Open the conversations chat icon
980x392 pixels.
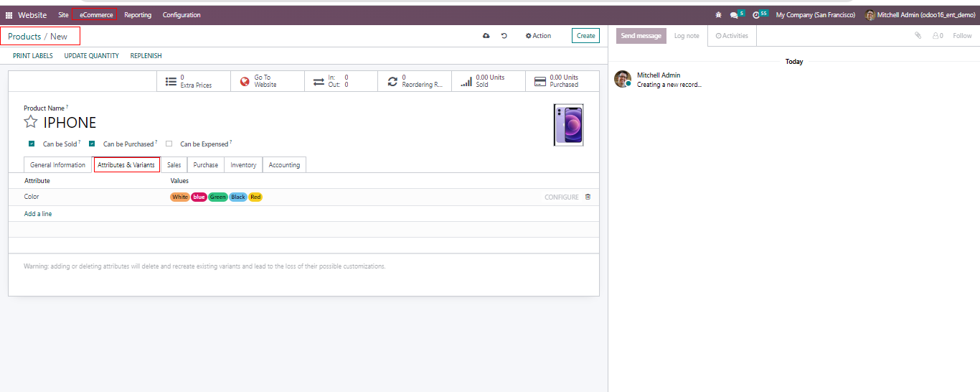734,15
